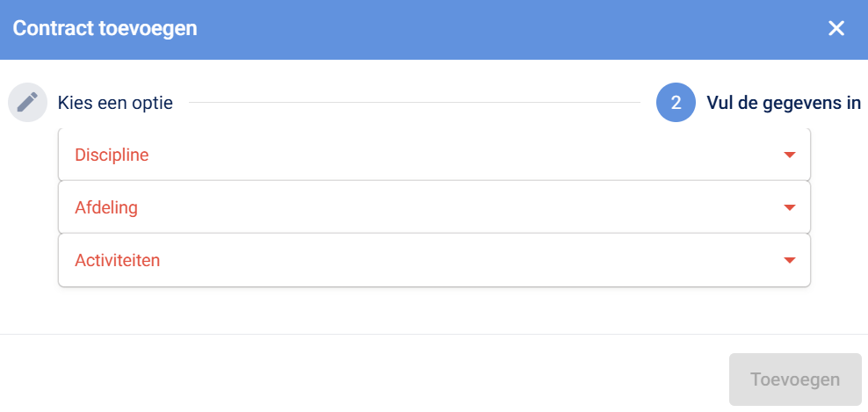Close the Contract toevoegen dialog
The height and width of the screenshot is (412, 868).
tap(835, 28)
